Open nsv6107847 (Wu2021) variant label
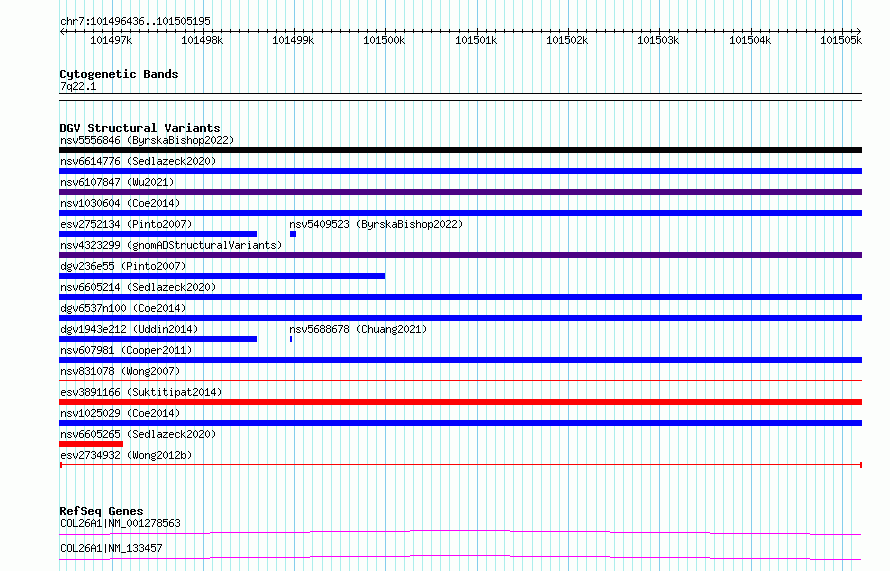 (117, 182)
